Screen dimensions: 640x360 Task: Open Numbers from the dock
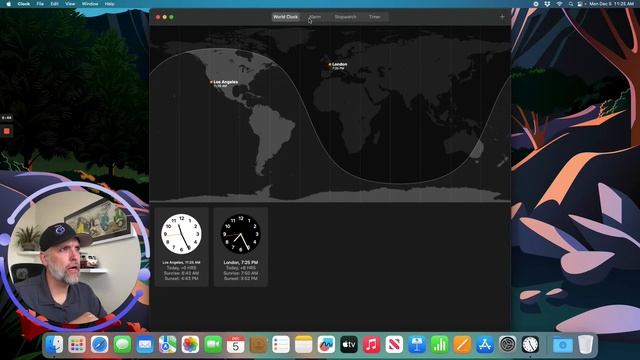(x=439, y=345)
